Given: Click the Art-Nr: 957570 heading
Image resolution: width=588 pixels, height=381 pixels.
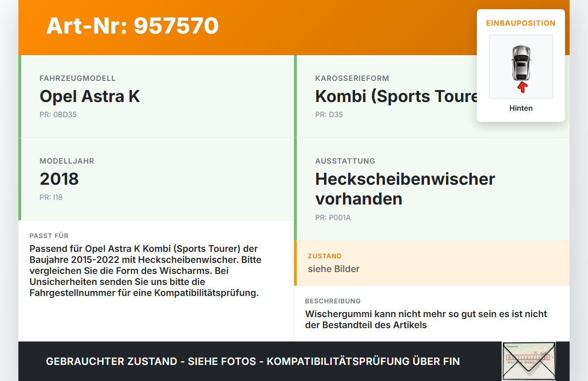Looking at the screenshot, I should (132, 26).
